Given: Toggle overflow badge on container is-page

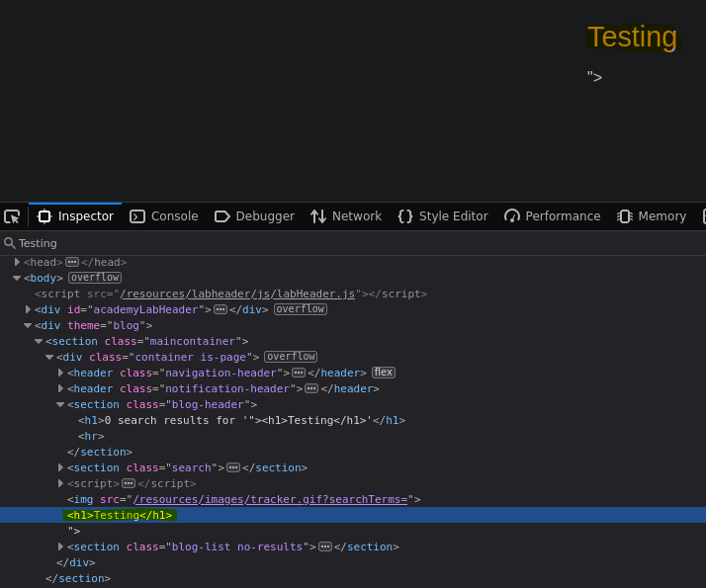Looking at the screenshot, I should click(291, 357).
